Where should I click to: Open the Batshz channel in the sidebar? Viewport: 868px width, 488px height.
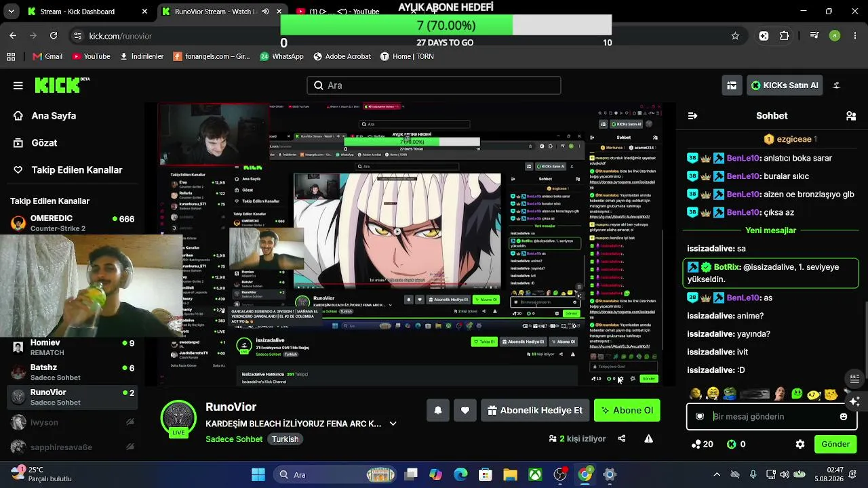73,372
